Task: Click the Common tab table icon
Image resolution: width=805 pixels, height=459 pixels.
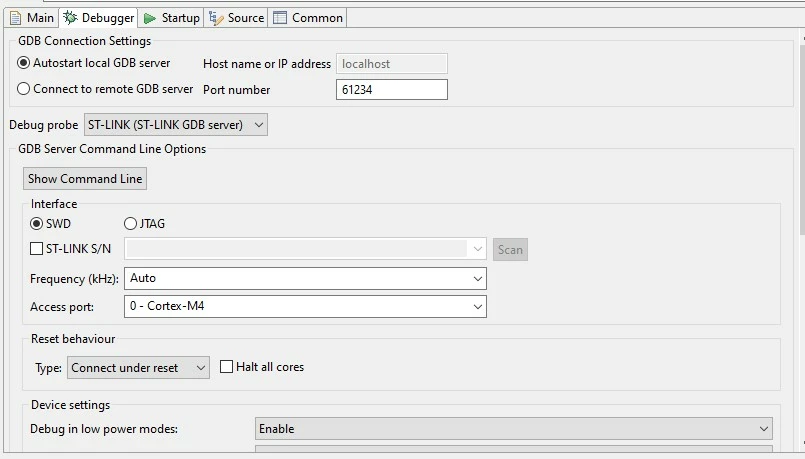Action: 280,18
